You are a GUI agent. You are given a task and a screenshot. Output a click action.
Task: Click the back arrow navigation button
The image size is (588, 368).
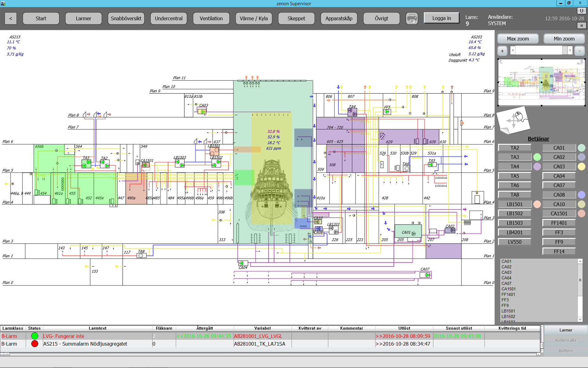[x=11, y=18]
